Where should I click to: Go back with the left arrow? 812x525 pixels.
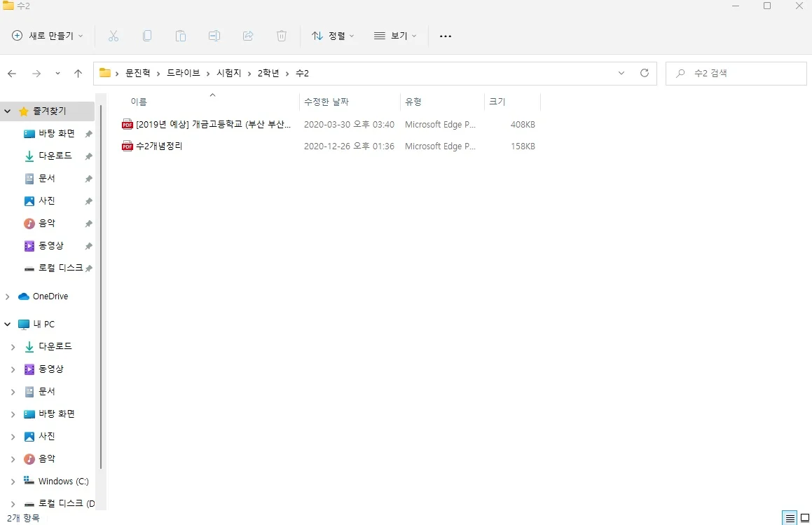coord(12,74)
